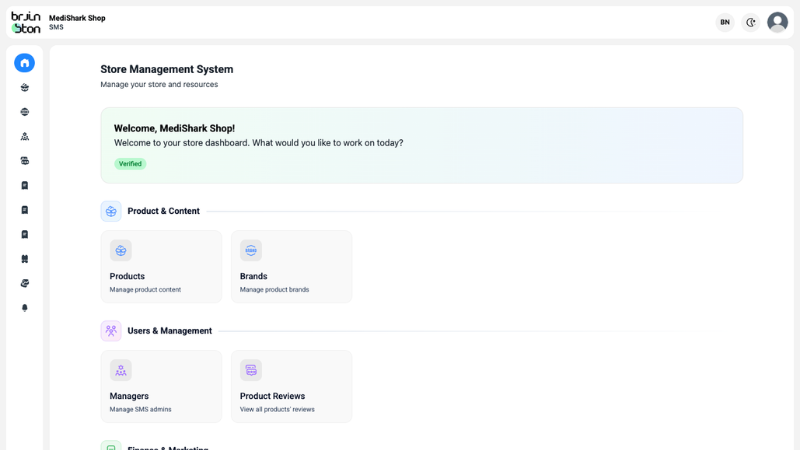Open the Products card
Viewport: 800px width, 450px height.
(161, 267)
